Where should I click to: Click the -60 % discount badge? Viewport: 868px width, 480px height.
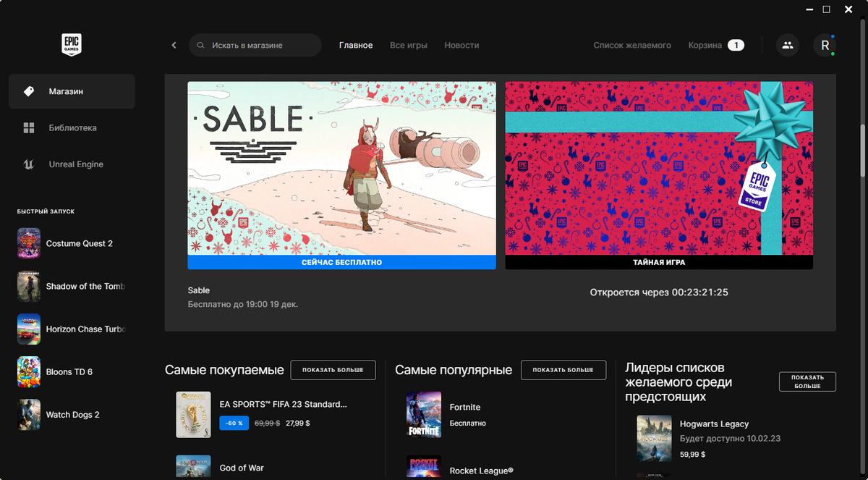(234, 423)
